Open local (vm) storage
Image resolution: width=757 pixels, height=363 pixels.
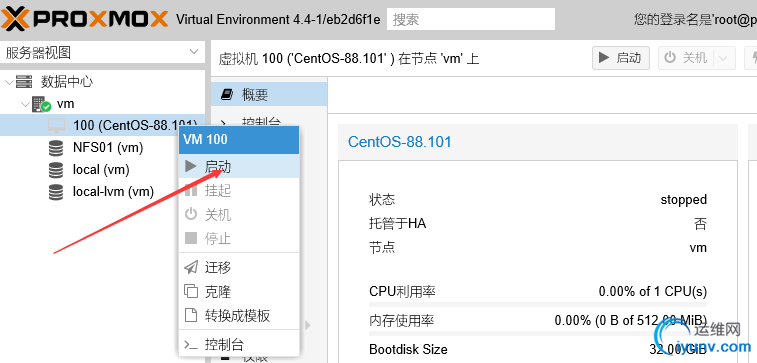(101, 170)
